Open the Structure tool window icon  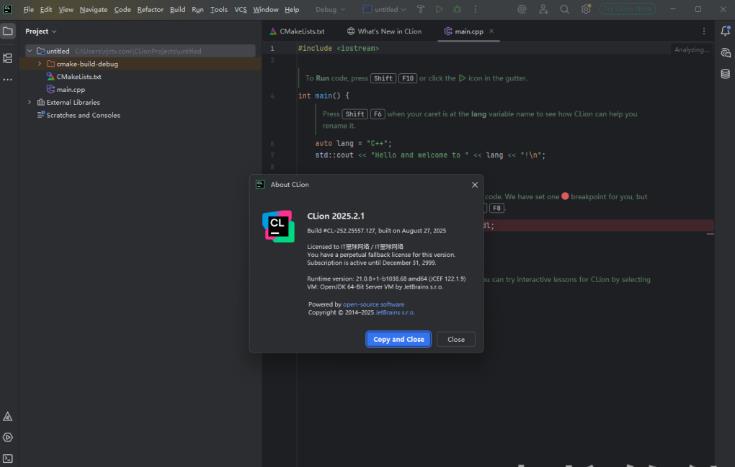(x=8, y=59)
